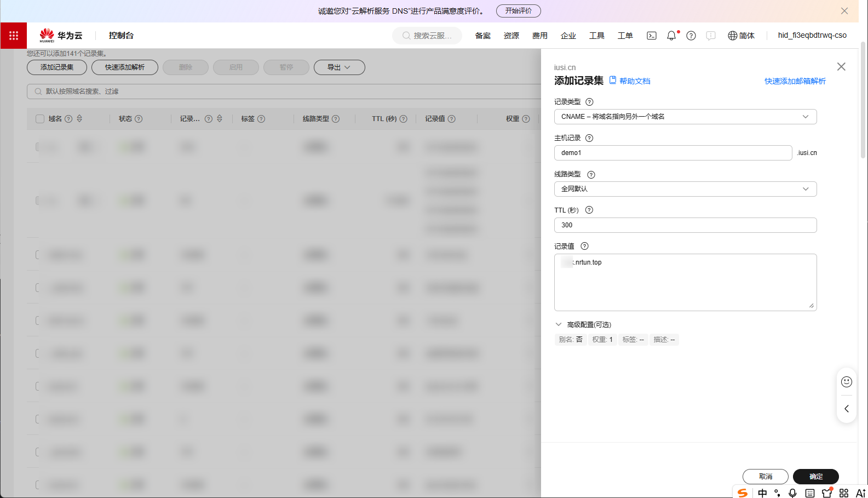868x498 pixels.
Task: Click the 权重: 1 advanced setting tag
Action: tap(602, 340)
